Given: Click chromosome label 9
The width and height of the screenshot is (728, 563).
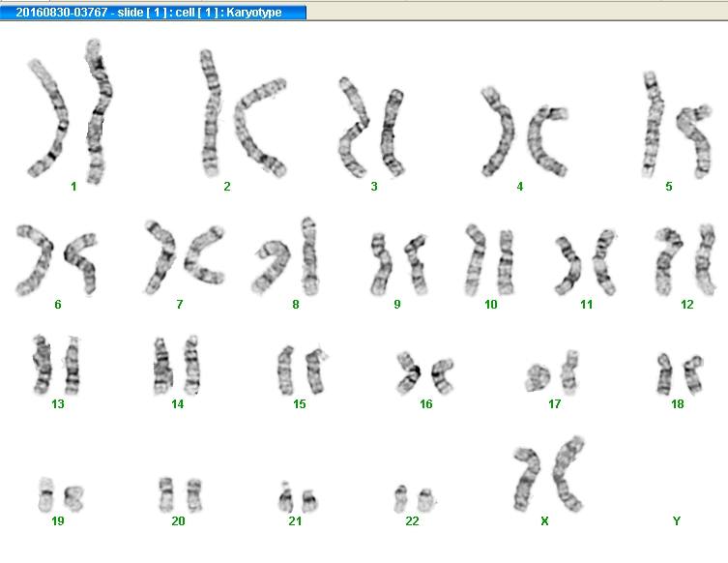Looking at the screenshot, I should click(397, 305).
